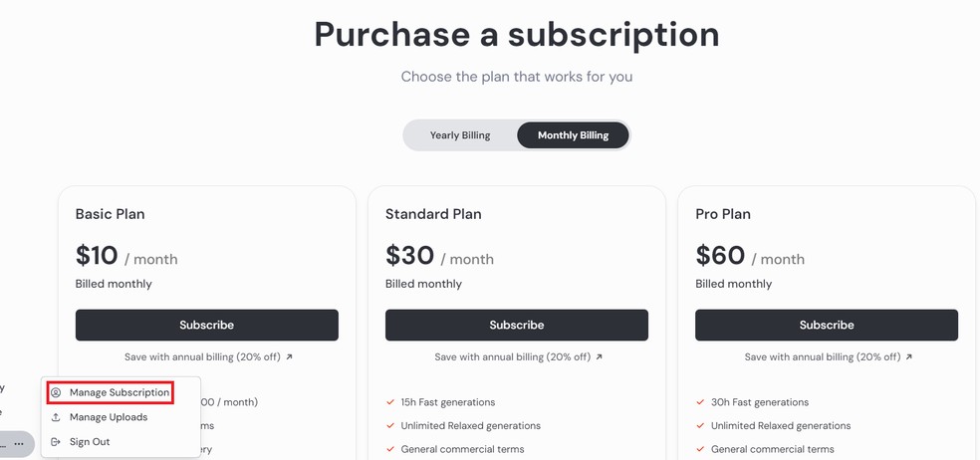This screenshot has height=460, width=980.
Task: Select the Monthly Billing option
Action: click(573, 135)
